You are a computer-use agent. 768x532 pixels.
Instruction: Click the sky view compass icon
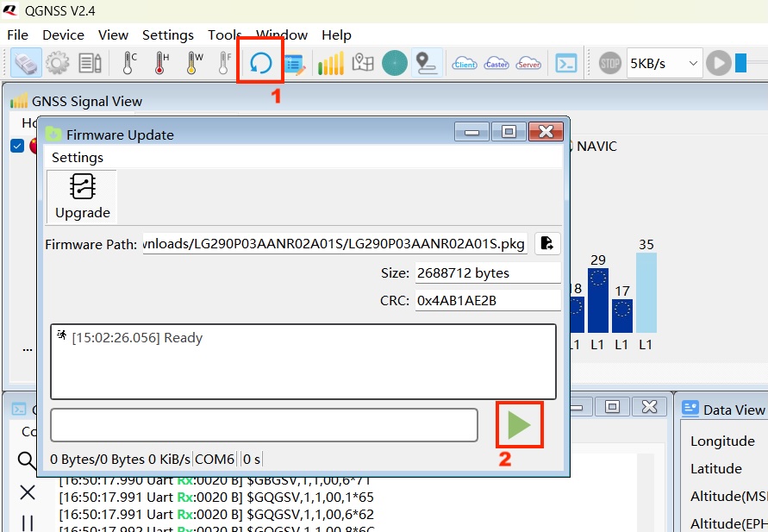coord(395,63)
